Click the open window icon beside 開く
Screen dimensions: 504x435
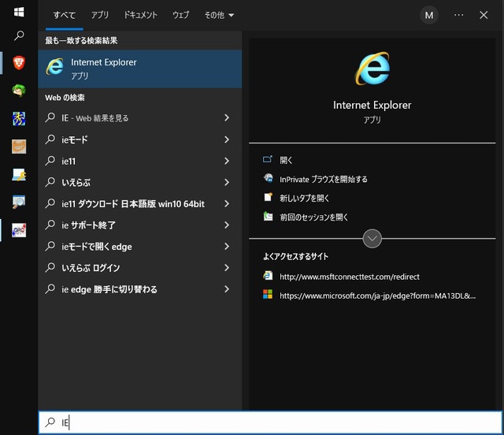[268, 159]
